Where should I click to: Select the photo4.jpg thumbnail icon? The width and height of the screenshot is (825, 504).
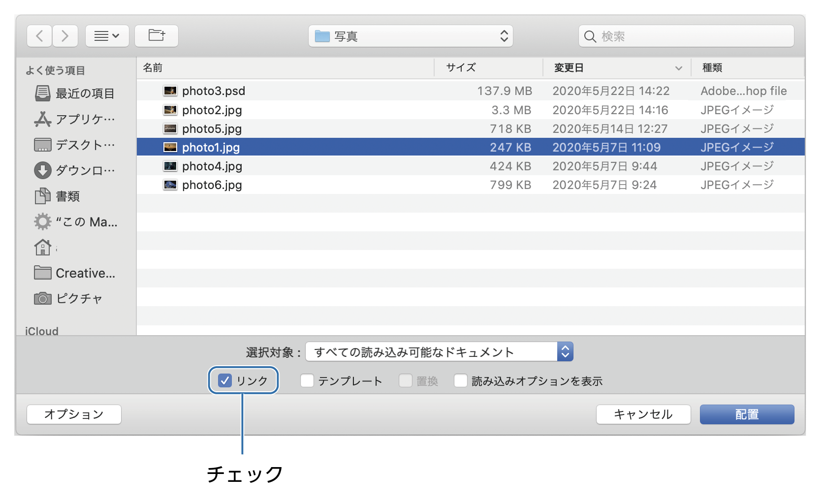pos(170,166)
